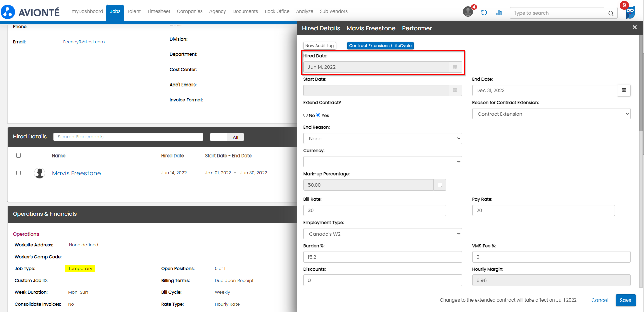Open the End Reason dropdown
Viewport: 644px width, 312px height.
(x=382, y=139)
